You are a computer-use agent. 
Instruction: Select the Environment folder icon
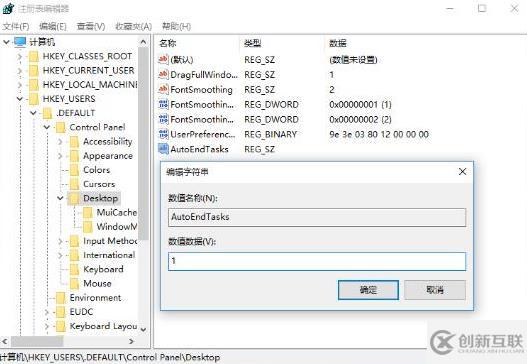61,298
